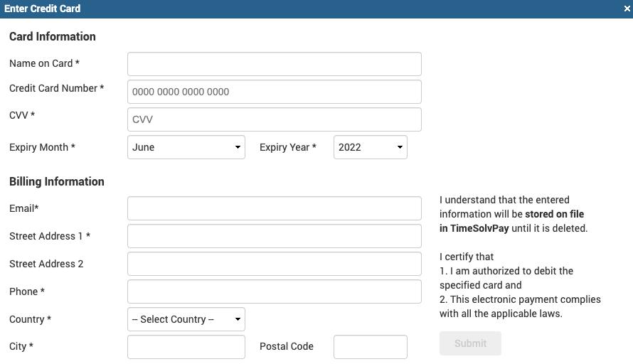633x364 pixels.
Task: Click into the CVV entry box
Action: 274,119
